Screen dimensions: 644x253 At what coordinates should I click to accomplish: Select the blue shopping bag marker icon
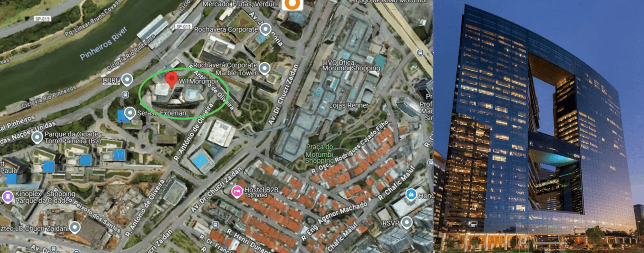[x=411, y=194]
